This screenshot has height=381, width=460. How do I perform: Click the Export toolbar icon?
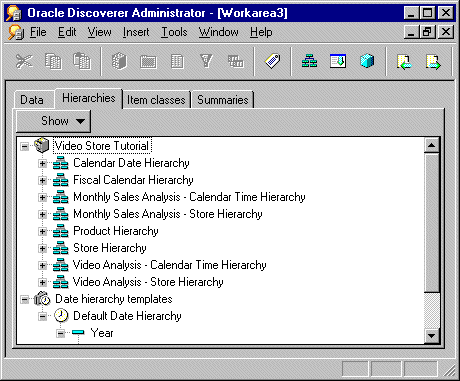click(433, 62)
